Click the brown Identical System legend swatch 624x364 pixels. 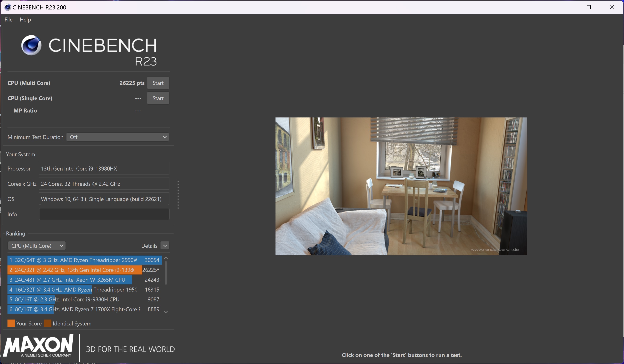click(48, 323)
